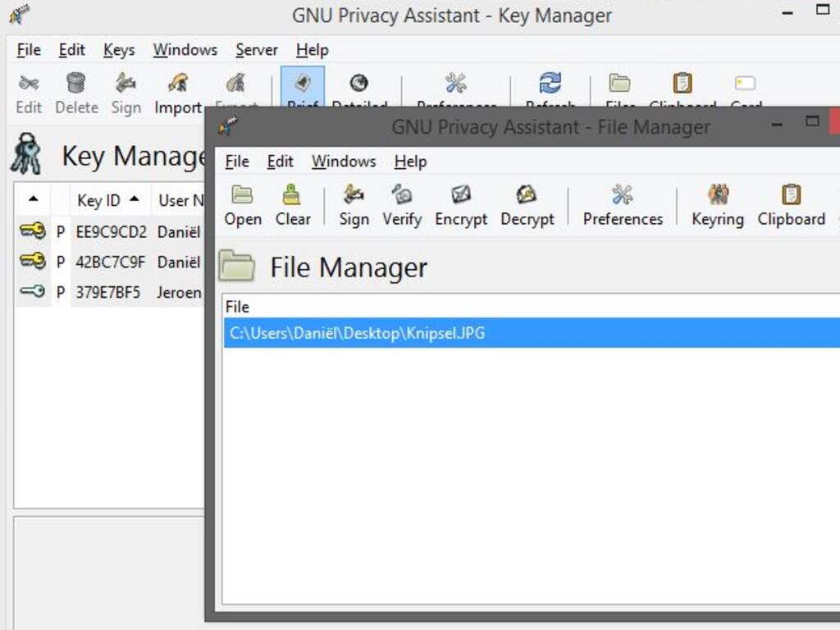Open Preferences in Key Manager toolbar

point(456,89)
